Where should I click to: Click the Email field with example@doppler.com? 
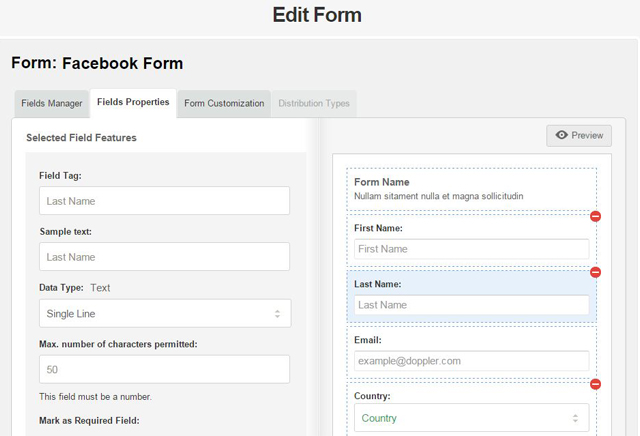point(471,361)
